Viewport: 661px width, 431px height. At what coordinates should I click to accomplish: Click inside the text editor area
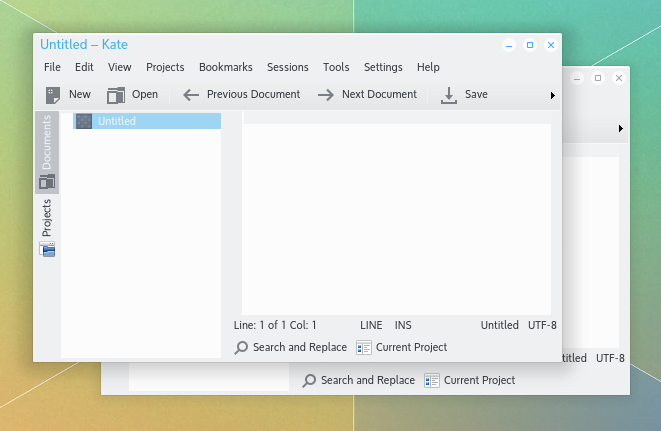(x=396, y=219)
